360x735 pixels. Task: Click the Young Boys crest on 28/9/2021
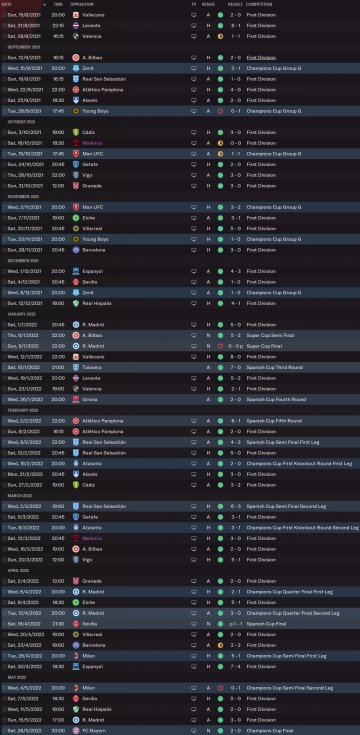point(75,111)
